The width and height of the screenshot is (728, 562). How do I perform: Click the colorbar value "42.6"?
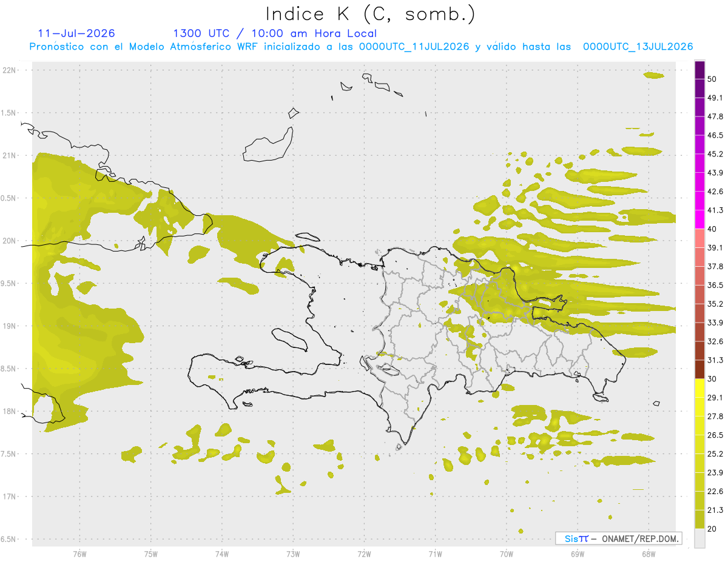(x=715, y=192)
